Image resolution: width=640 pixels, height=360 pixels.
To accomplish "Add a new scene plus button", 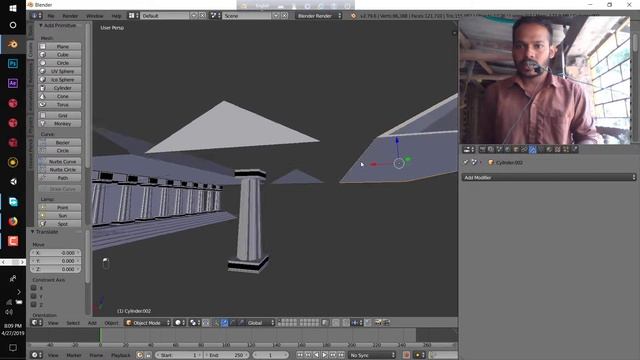I will click(276, 16).
